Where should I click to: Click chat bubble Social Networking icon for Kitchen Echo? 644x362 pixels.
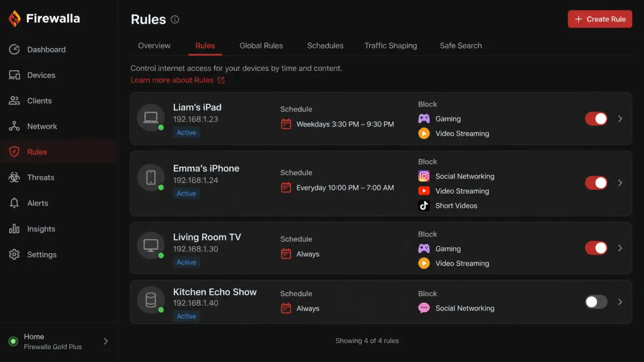[424, 308]
